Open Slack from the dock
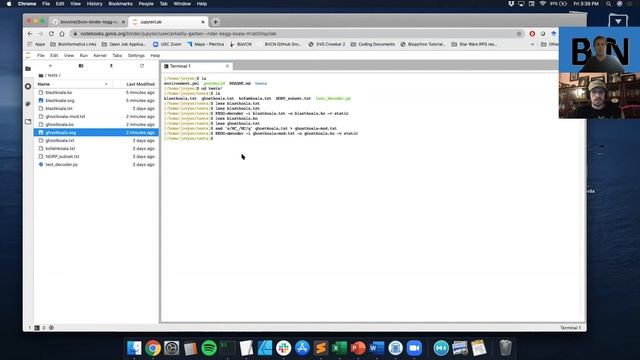Screen dimensions: 640x360 (283, 348)
